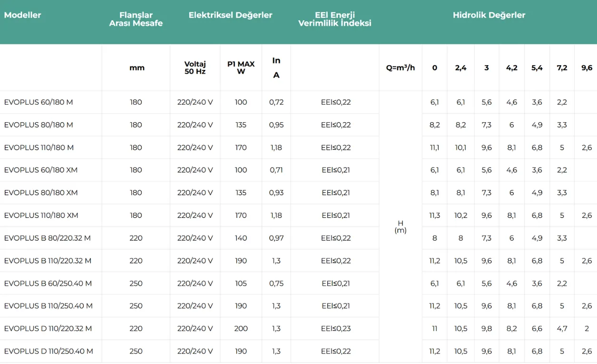Click the 105 W power of EVOPLUS B 60/250.40 M
The height and width of the screenshot is (364, 597).
pyautogui.click(x=241, y=284)
